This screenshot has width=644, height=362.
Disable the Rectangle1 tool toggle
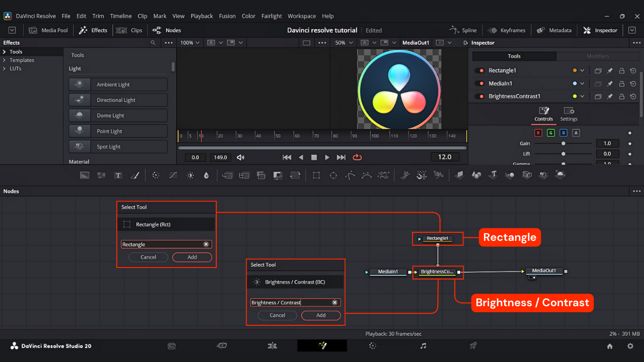pos(480,71)
